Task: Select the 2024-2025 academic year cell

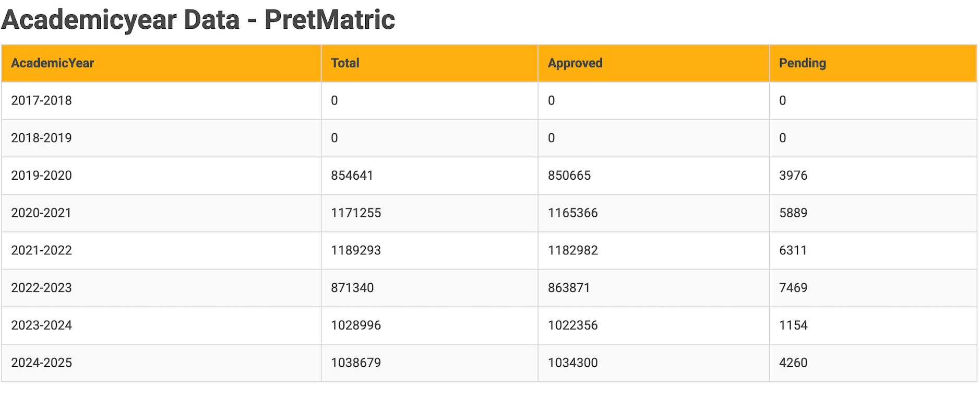Action: (161, 363)
